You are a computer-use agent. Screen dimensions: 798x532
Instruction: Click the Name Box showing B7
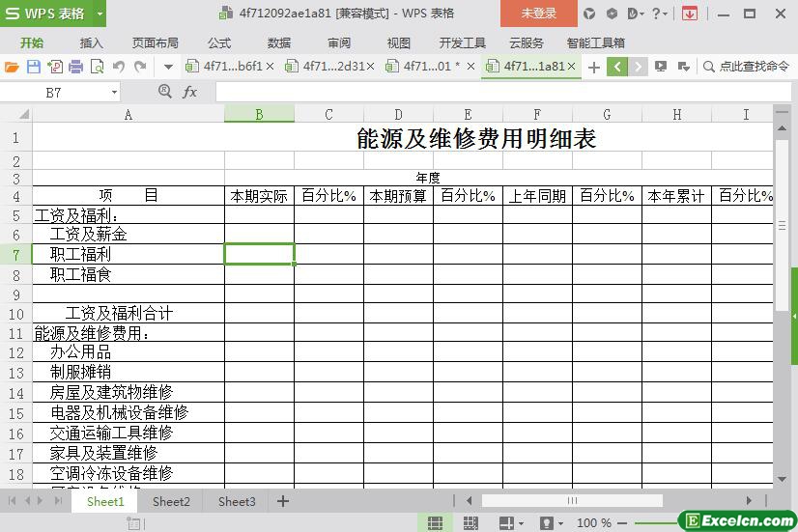click(x=53, y=92)
